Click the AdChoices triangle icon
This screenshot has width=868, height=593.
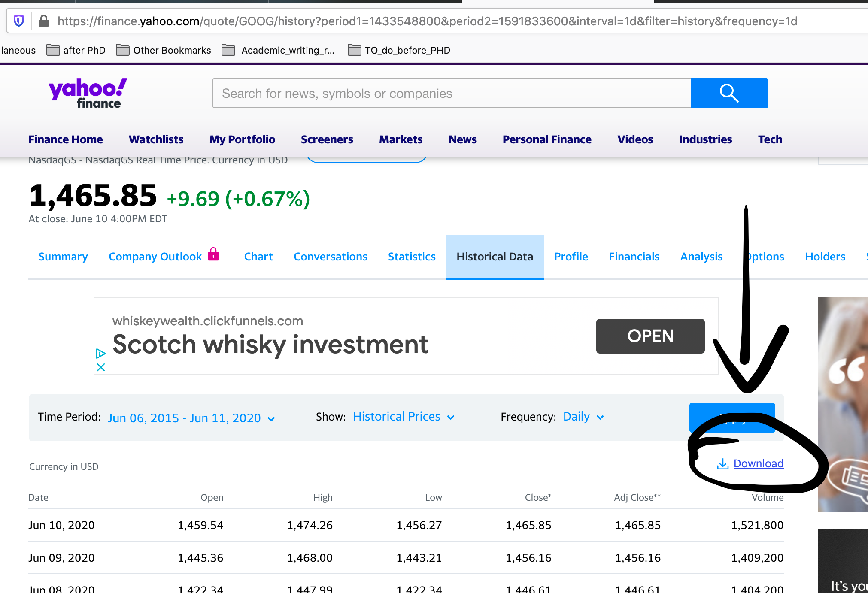(100, 354)
